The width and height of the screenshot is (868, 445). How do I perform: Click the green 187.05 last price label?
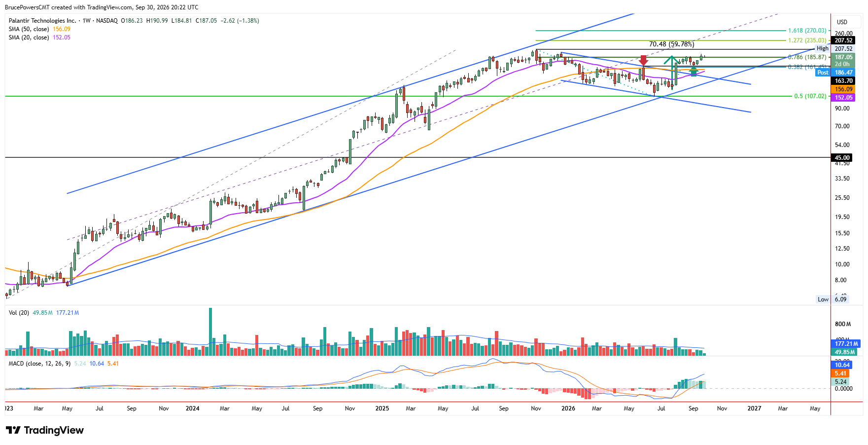843,57
